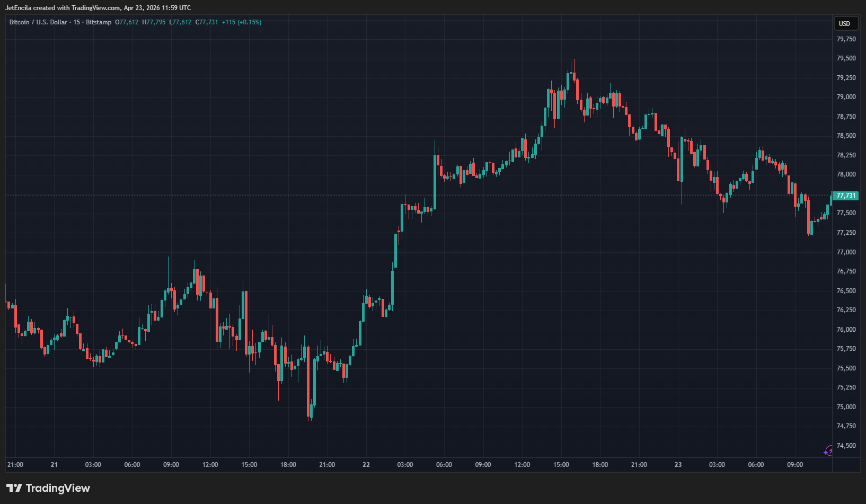Viewport: 866px width, 504px height.
Task: Click the last 09:00 time axis label
Action: coord(795,465)
